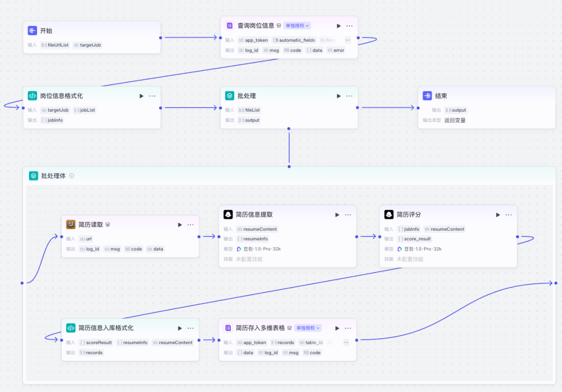Click the plugin badge next to 查询岗位信息
Screen dimensions: 562x392
[279, 26]
